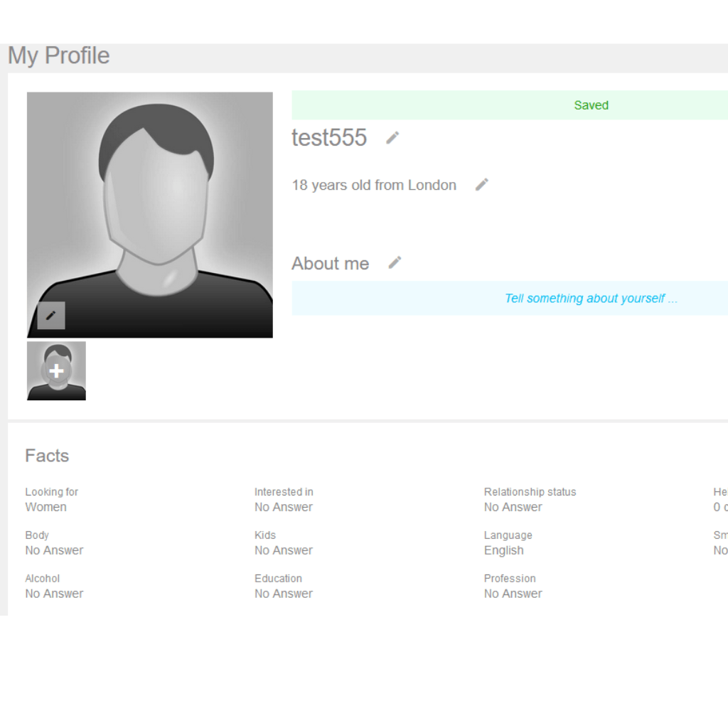Image resolution: width=728 pixels, height=728 pixels.
Task: Select the 'Women' value under Looking for
Action: [x=45, y=507]
